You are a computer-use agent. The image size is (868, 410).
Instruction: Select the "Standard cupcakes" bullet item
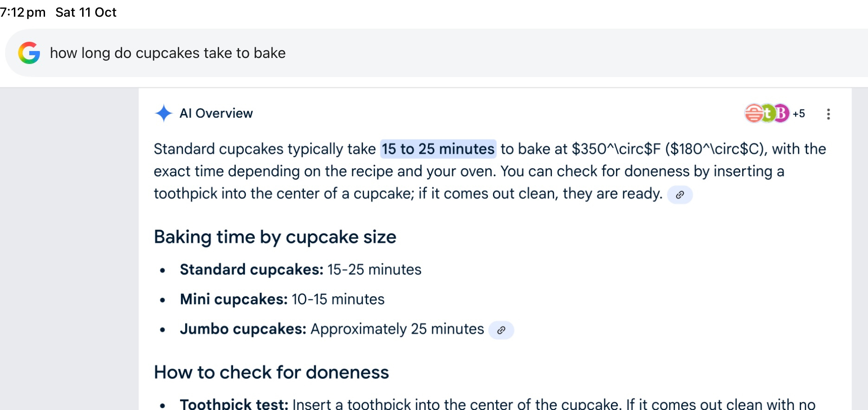click(x=300, y=269)
